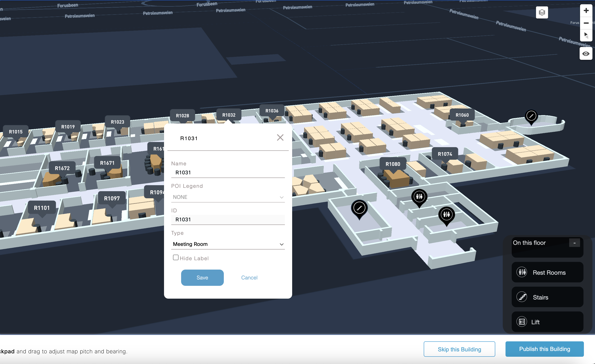595x364 pixels.
Task: Save the R1031 room details
Action: click(202, 277)
